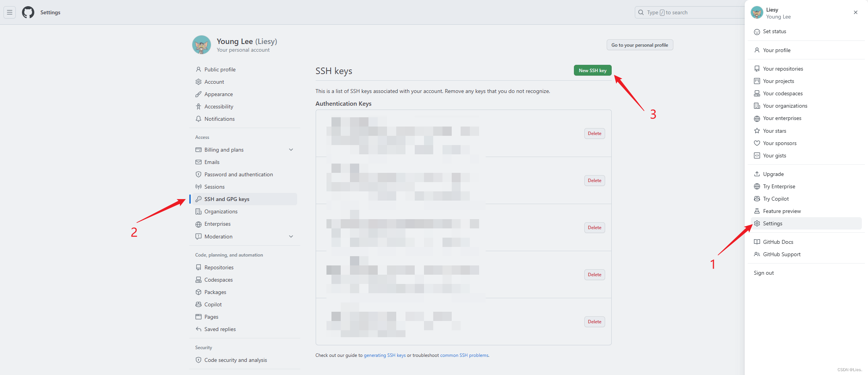Select SSH and GPG keys
Image resolution: width=868 pixels, height=375 pixels.
[244, 199]
